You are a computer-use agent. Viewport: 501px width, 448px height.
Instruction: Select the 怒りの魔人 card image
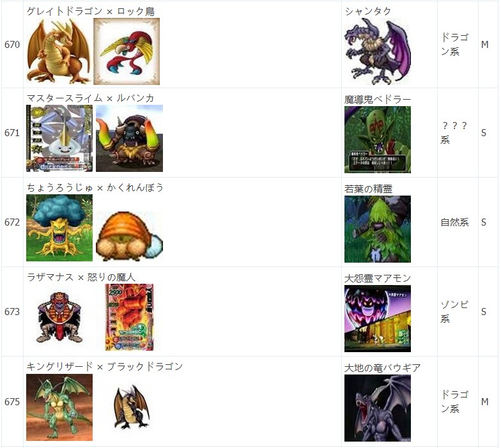[129, 317]
